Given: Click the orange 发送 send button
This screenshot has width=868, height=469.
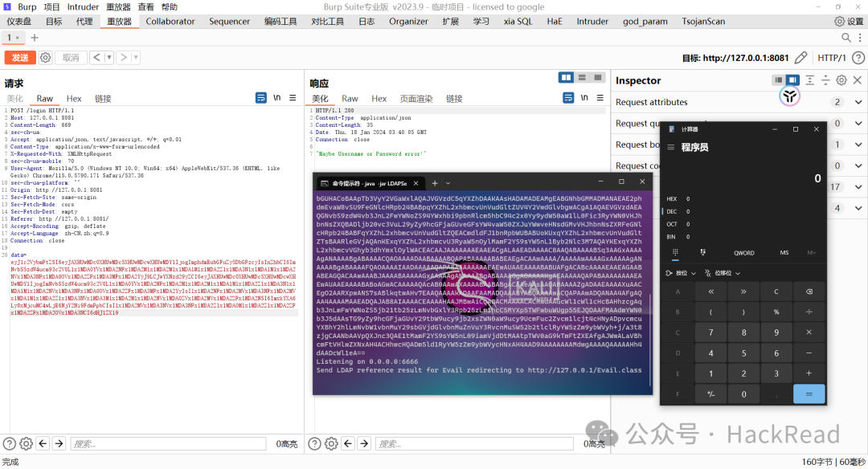Looking at the screenshot, I should point(20,58).
